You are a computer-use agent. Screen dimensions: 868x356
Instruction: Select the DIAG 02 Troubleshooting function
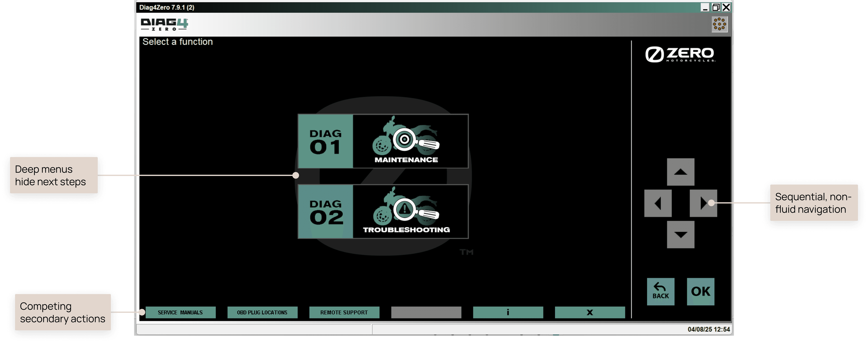click(383, 211)
